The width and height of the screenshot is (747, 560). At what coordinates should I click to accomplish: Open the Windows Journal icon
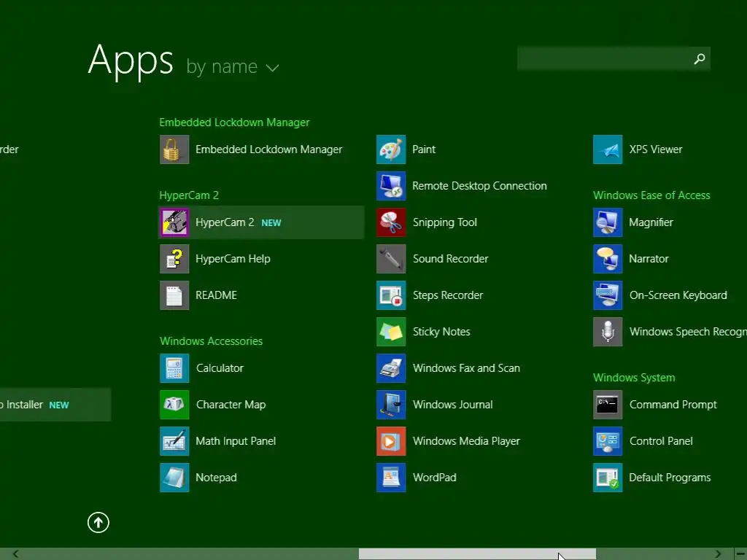pos(391,405)
